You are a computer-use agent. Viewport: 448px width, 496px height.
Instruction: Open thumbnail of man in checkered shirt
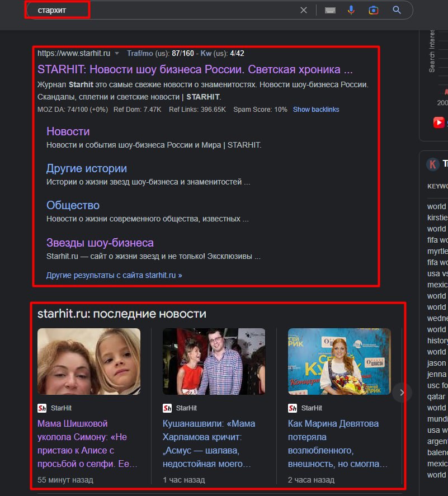click(x=214, y=361)
